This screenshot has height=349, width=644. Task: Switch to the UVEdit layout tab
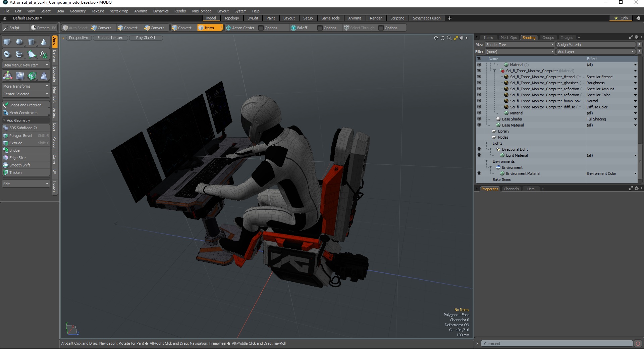[253, 18]
